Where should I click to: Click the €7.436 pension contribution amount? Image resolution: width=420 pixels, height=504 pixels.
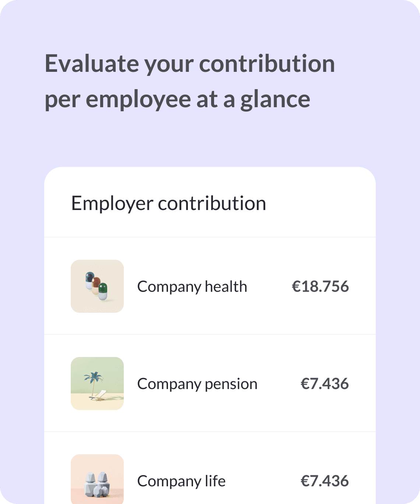pyautogui.click(x=325, y=384)
